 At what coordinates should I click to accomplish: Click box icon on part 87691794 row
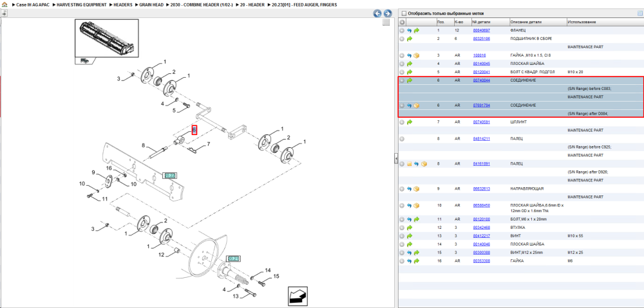click(417, 105)
